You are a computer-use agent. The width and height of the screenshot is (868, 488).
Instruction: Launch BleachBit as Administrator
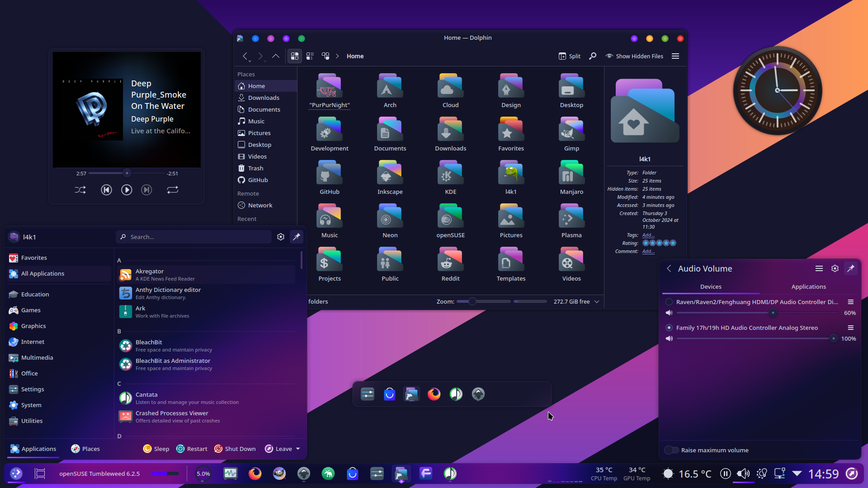pyautogui.click(x=206, y=364)
